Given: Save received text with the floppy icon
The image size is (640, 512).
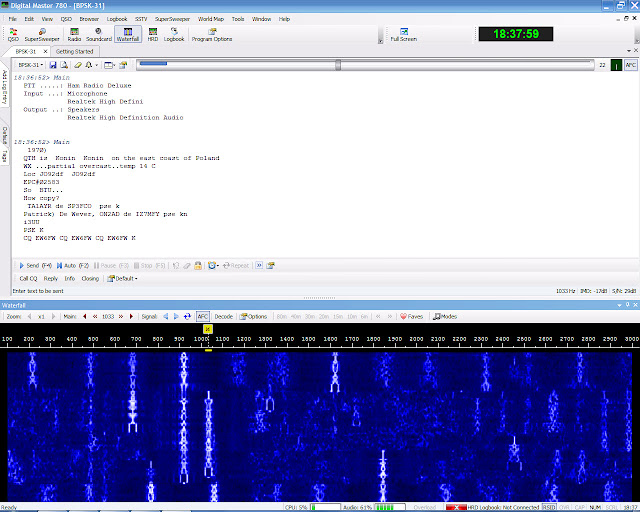Looking at the screenshot, I should [x=53, y=65].
